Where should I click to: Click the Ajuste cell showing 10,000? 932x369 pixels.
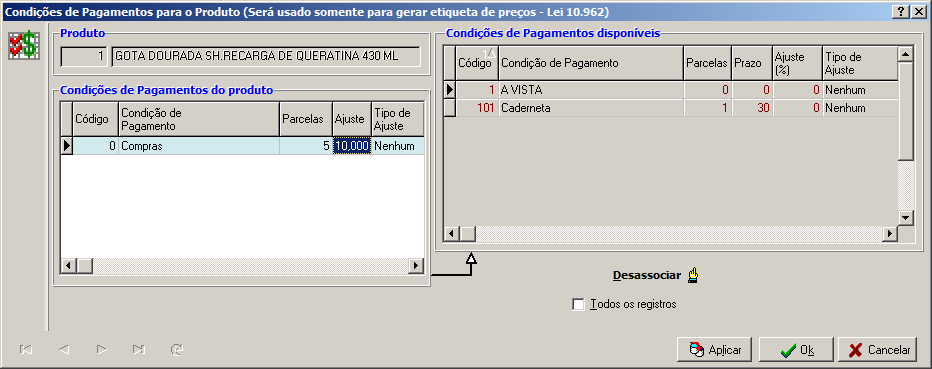pos(352,146)
